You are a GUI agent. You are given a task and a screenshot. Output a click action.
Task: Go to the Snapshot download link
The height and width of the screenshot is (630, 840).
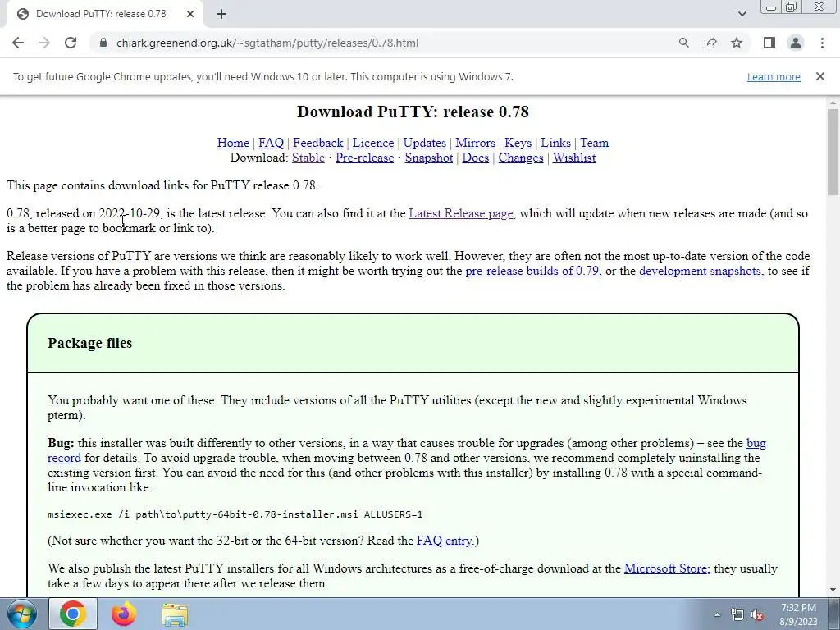click(x=428, y=157)
